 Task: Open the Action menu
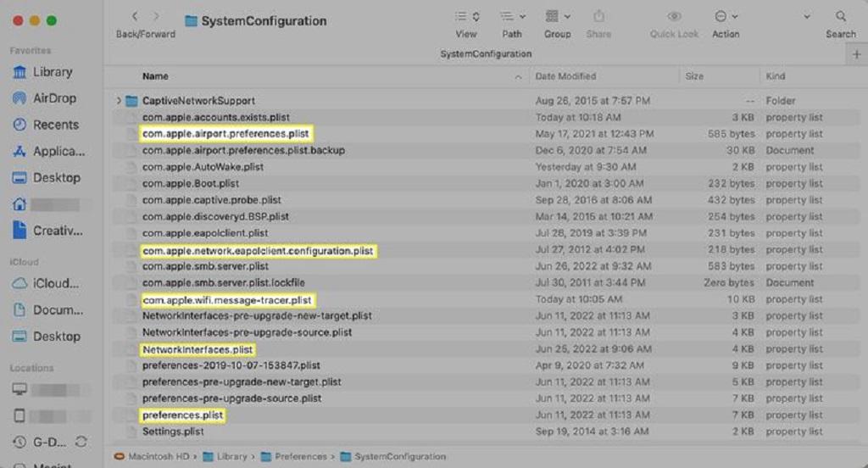[726, 17]
